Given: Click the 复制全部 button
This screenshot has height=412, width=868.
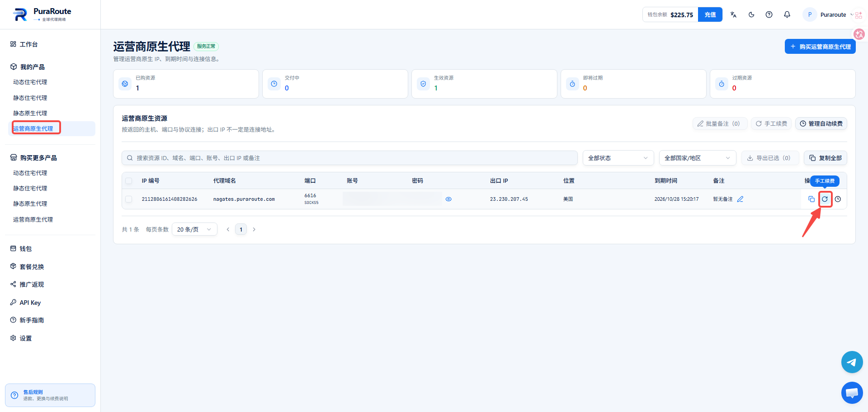Looking at the screenshot, I should (826, 158).
